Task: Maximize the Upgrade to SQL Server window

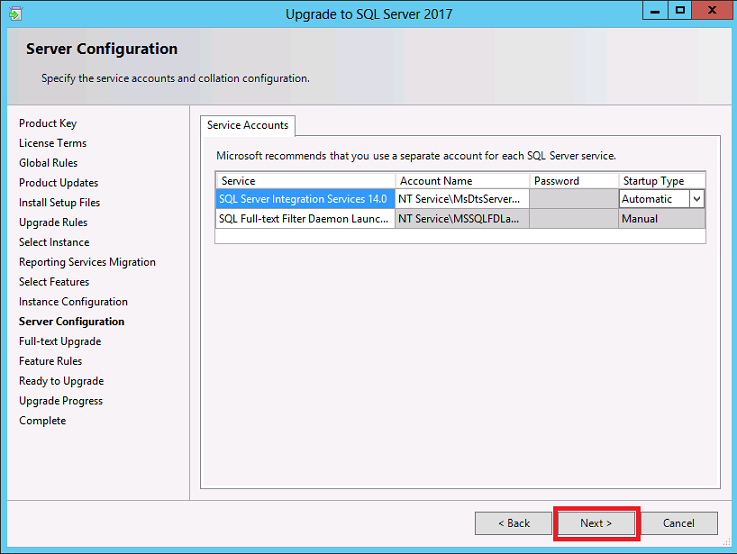Action: pyautogui.click(x=680, y=11)
